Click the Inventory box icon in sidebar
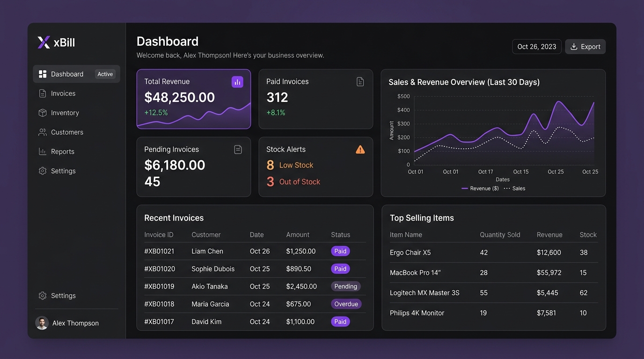This screenshot has height=359, width=644. click(x=43, y=113)
